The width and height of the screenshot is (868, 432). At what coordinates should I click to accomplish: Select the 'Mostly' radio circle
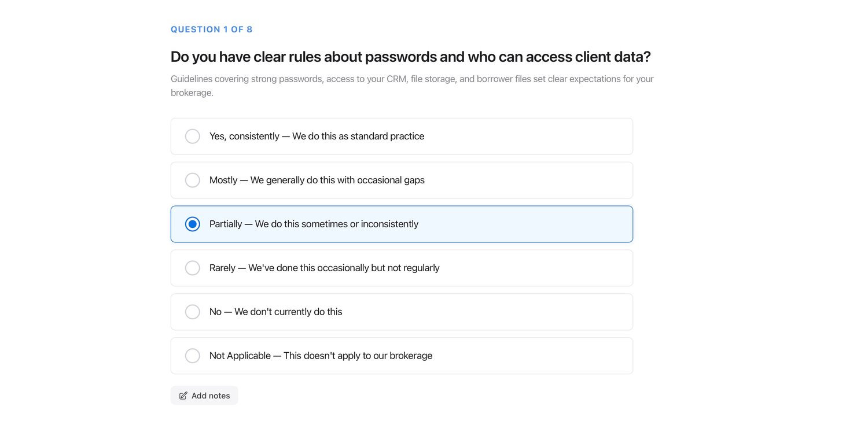click(x=193, y=180)
